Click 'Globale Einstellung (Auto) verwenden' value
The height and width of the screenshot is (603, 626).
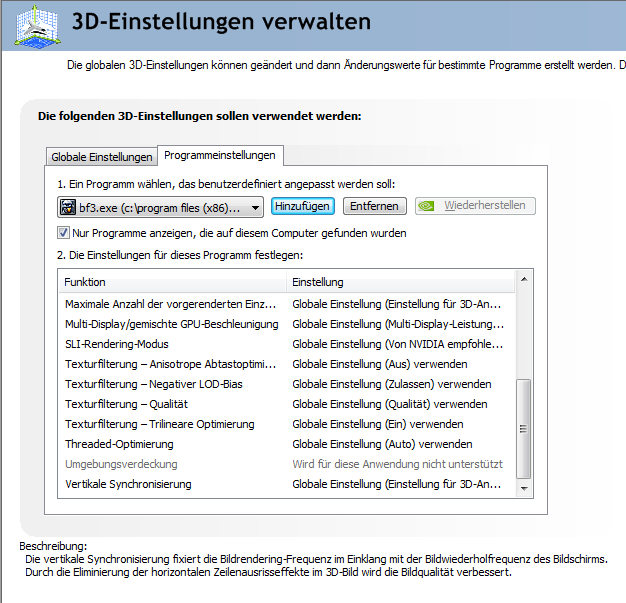382,444
